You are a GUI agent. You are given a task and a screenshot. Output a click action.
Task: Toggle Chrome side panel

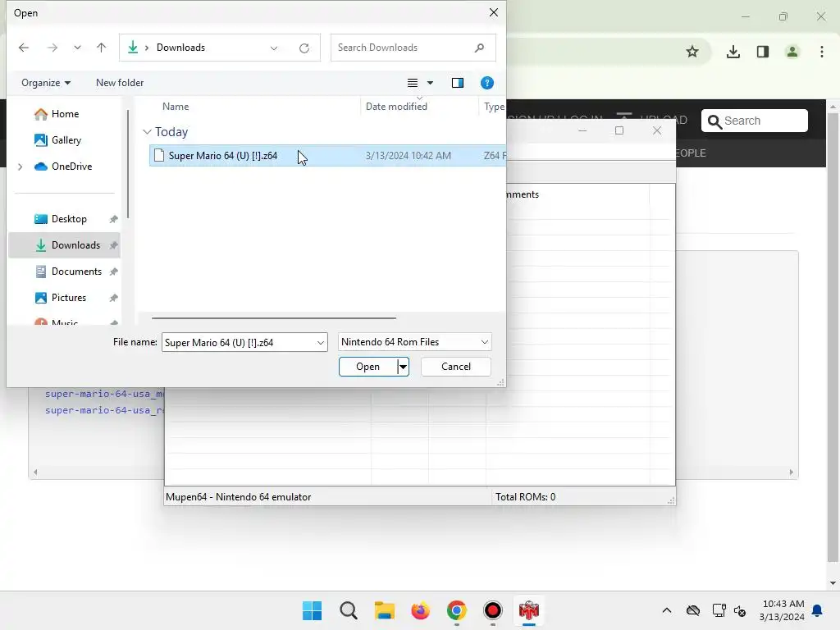tap(763, 52)
